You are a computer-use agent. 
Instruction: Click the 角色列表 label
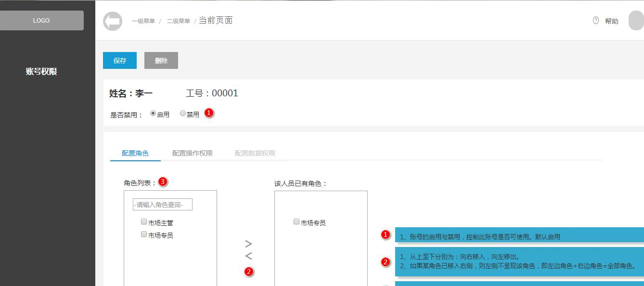tap(140, 183)
